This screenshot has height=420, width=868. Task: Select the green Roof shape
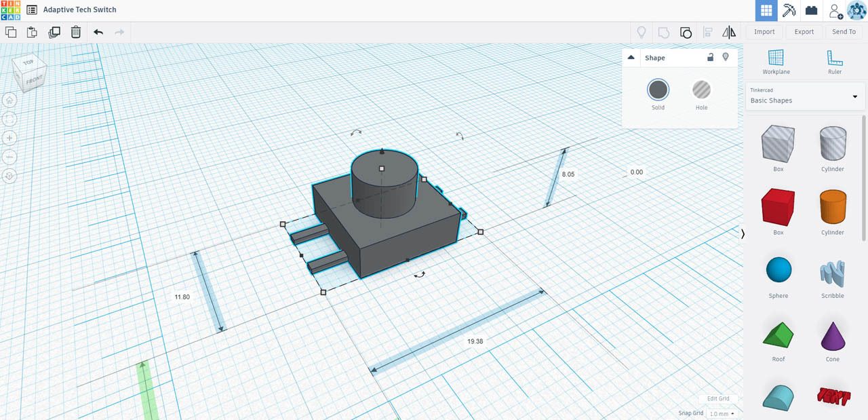click(778, 334)
